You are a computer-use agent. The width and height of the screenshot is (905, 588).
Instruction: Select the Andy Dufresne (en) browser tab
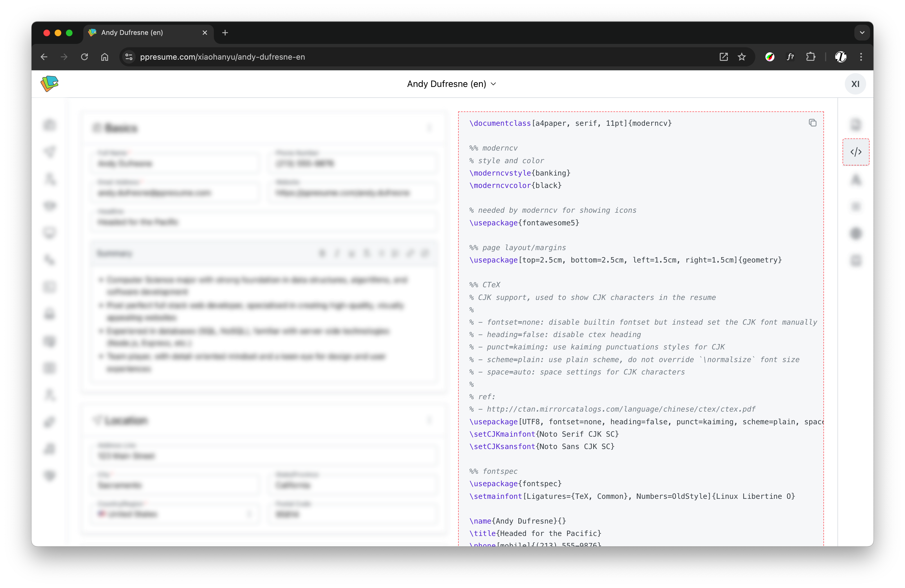tap(148, 33)
